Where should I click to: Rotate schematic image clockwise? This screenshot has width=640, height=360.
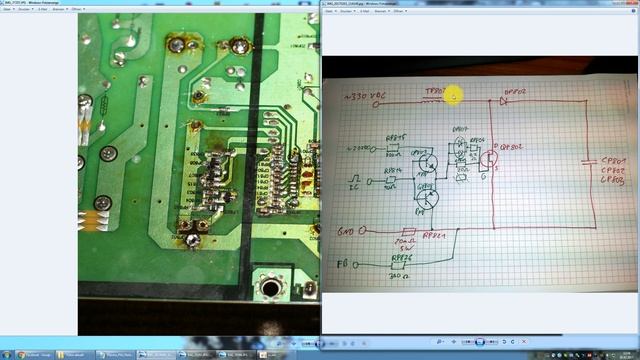click(513, 342)
